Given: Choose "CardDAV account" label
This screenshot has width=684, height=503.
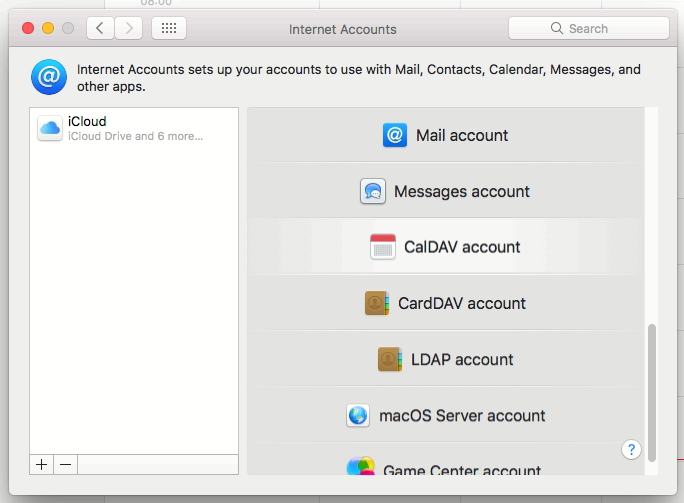Looking at the screenshot, I should point(462,303).
